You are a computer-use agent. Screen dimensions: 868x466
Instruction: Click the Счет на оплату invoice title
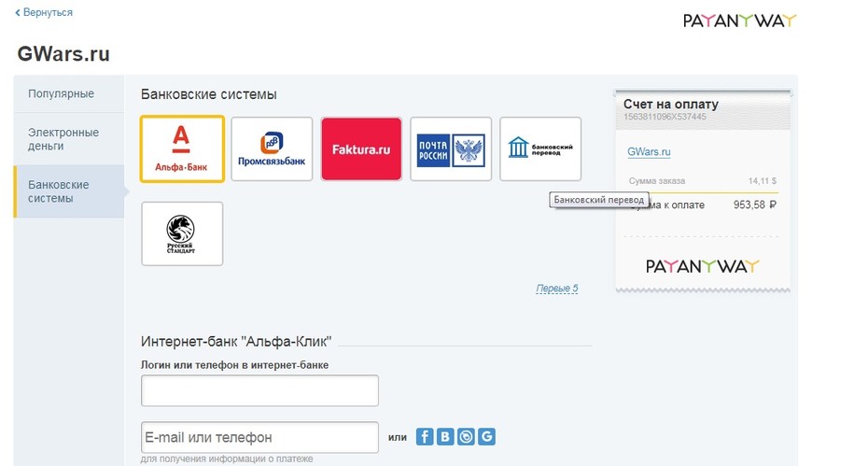[671, 105]
